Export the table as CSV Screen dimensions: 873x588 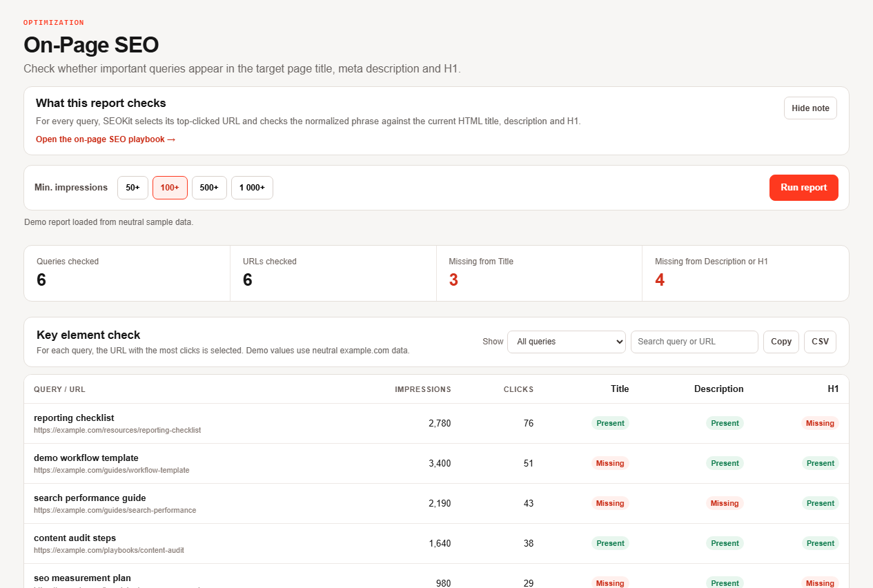point(820,342)
